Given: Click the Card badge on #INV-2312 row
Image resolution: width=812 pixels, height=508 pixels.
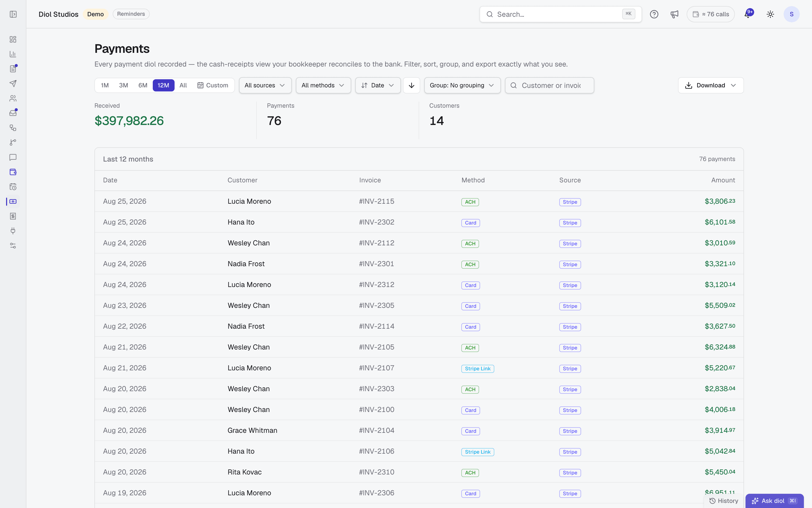Looking at the screenshot, I should click(470, 285).
